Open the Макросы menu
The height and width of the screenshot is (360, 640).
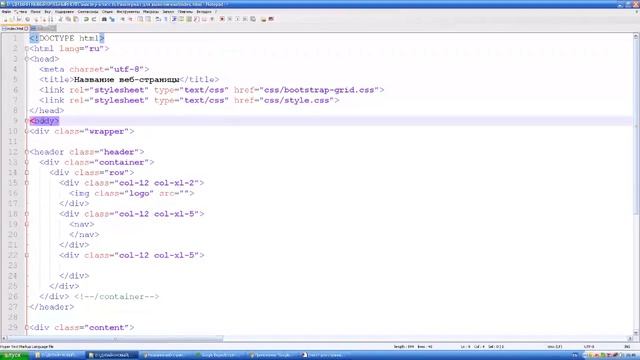pyautogui.click(x=151, y=12)
